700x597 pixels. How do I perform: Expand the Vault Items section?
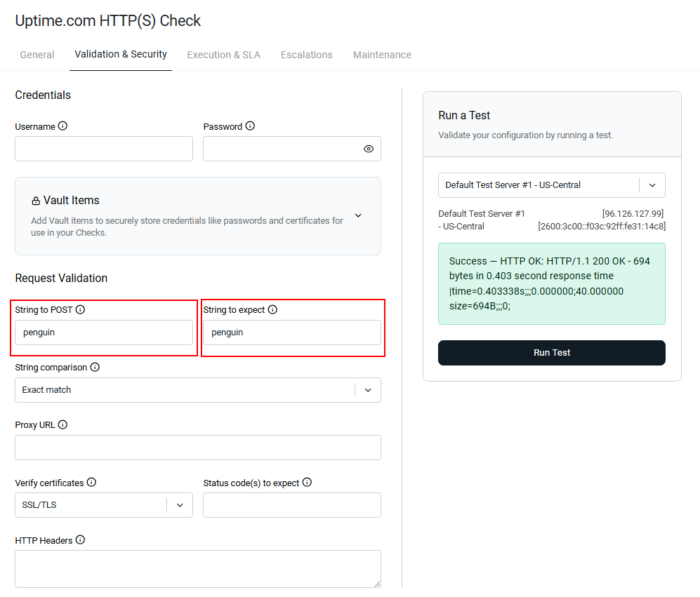(x=358, y=215)
